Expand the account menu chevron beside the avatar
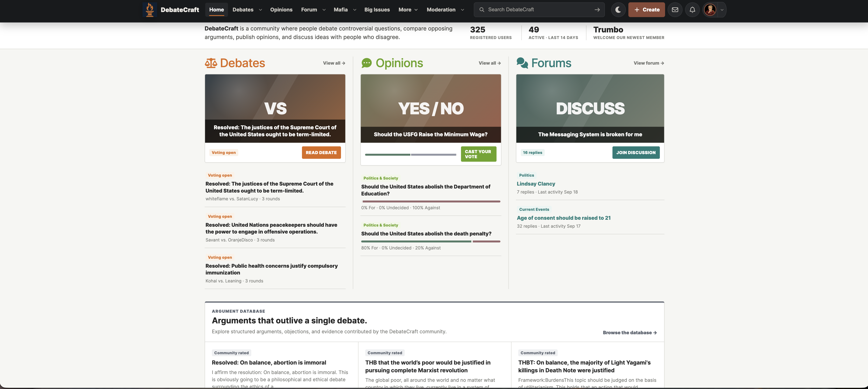Viewport: 868px width, 389px height. [x=722, y=10]
